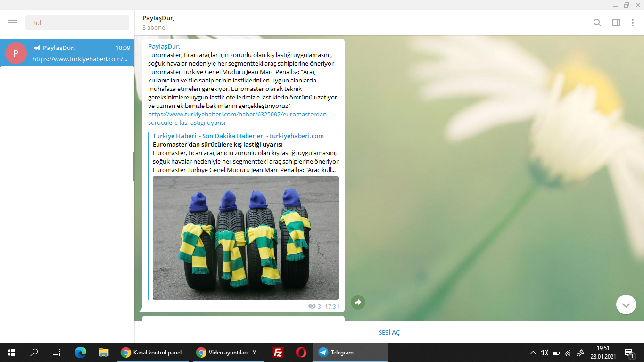644x362 pixels.
Task: Expand hidden system tray icons chevron
Action: click(533, 353)
